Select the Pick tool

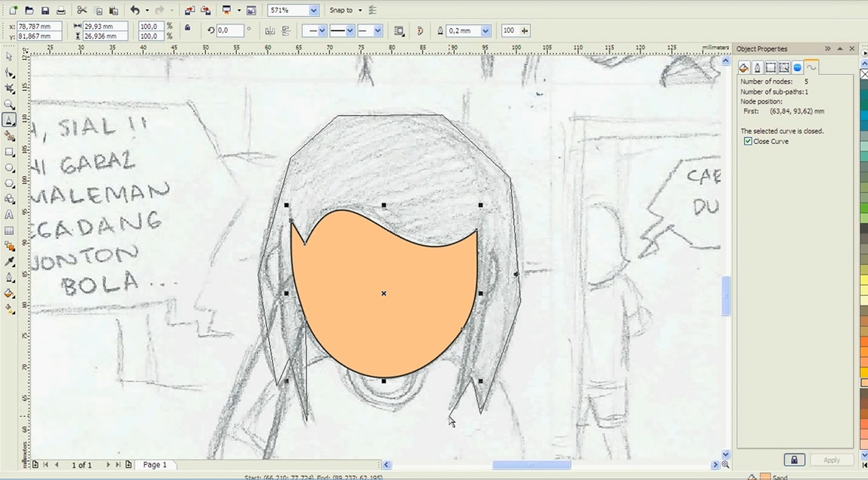point(9,57)
